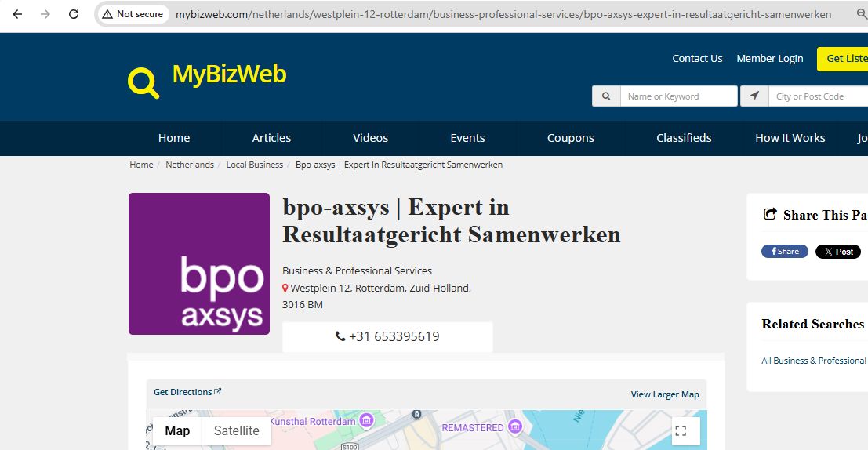Open the Events nav item
The width and height of the screenshot is (868, 450).
click(467, 138)
